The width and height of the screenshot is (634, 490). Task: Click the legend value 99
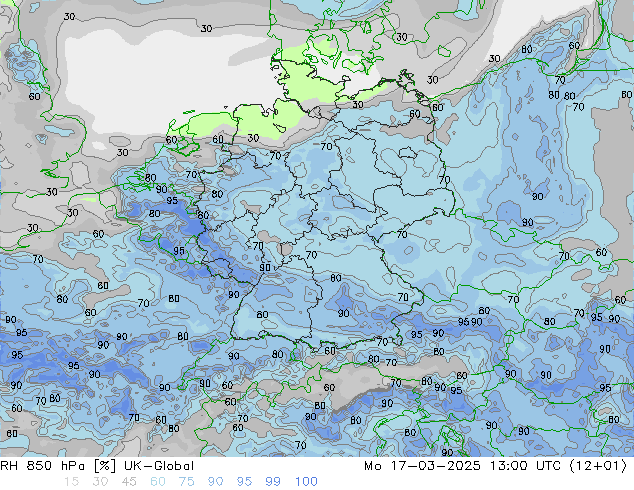273,482
